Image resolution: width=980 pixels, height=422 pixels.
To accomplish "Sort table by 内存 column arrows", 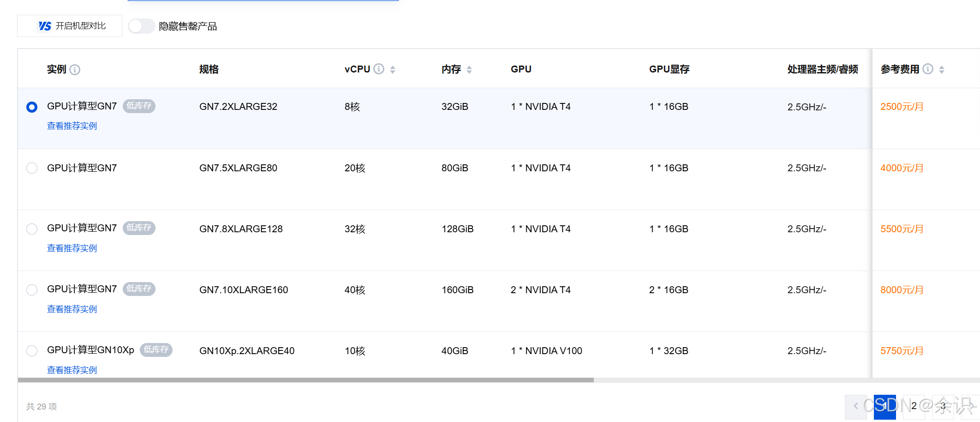I will click(x=469, y=69).
